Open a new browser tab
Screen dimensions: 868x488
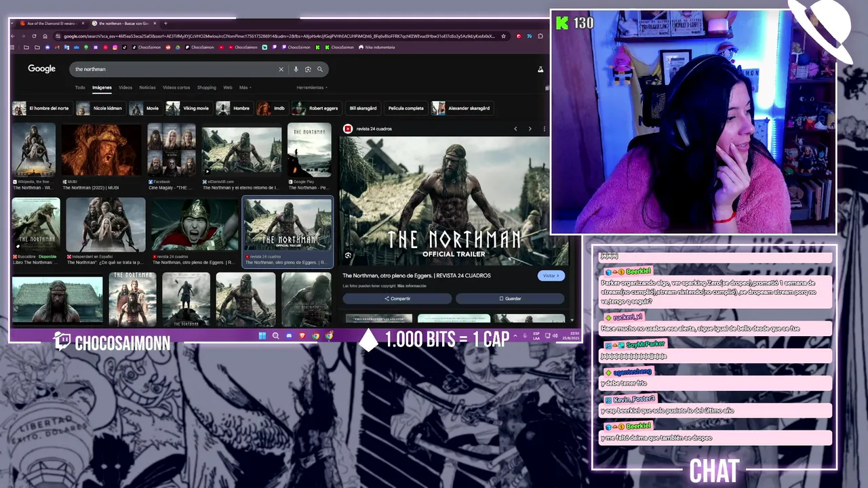165,23
